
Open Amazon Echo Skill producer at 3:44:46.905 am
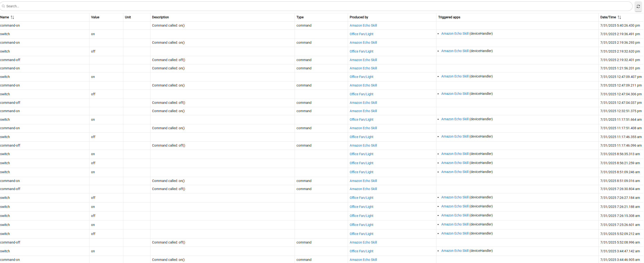pyautogui.click(x=363, y=260)
